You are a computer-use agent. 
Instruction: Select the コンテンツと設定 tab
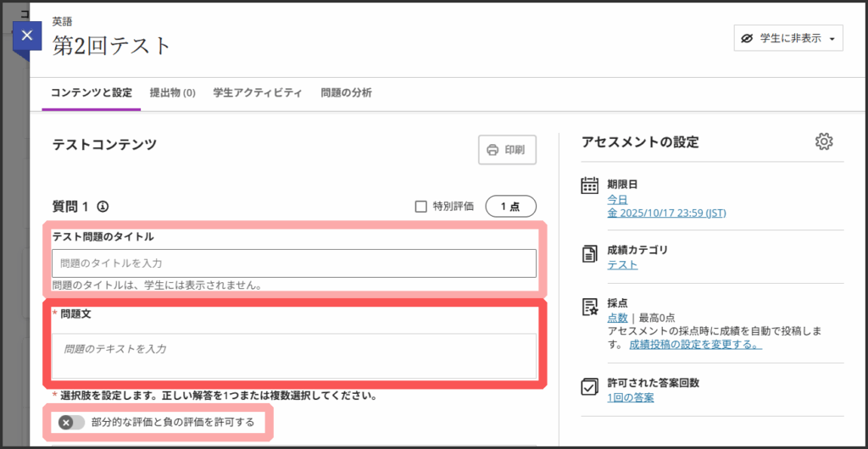91,92
